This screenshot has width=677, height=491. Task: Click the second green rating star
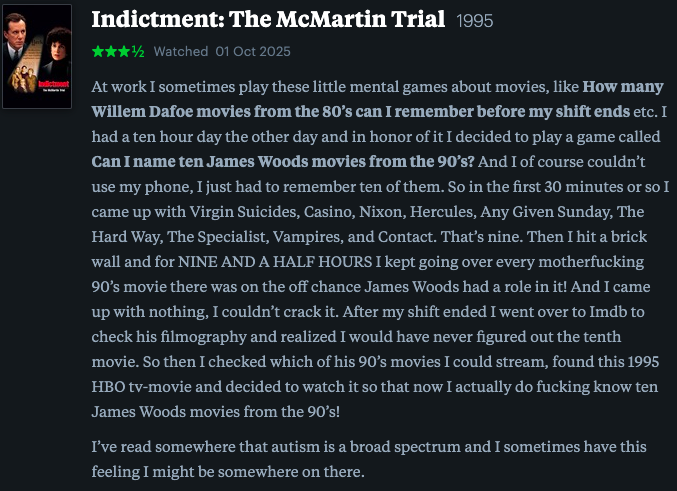pos(108,51)
